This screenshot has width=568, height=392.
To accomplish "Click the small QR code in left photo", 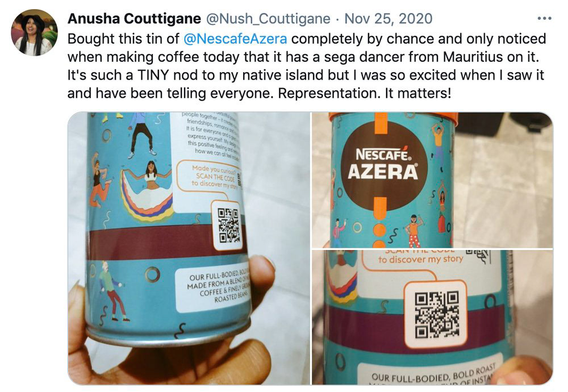I will pyautogui.click(x=228, y=226).
